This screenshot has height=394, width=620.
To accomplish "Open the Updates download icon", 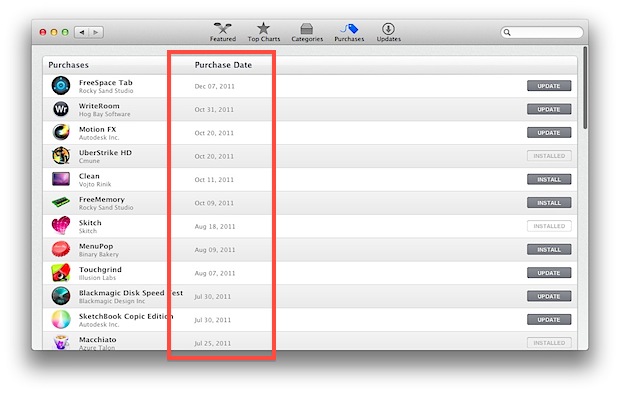I will tap(388, 29).
